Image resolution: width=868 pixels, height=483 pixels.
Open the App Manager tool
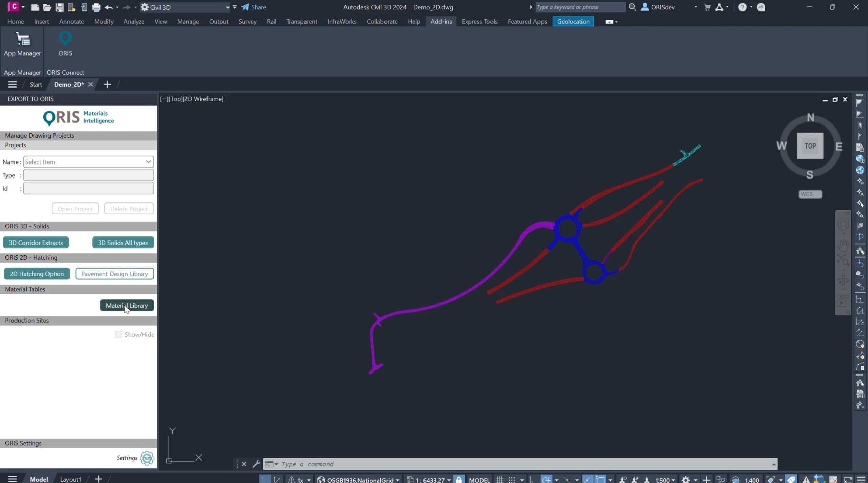22,44
